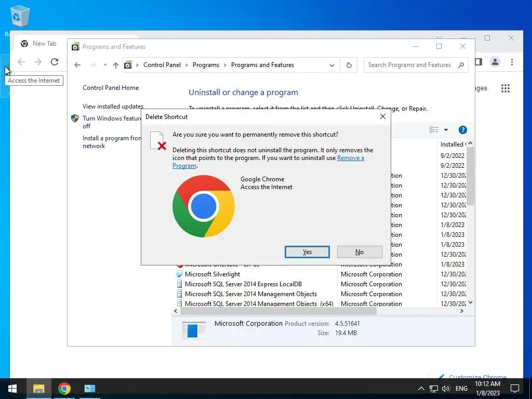Reload the page in Chrome
The height and width of the screenshot is (399, 532).
pos(54,62)
